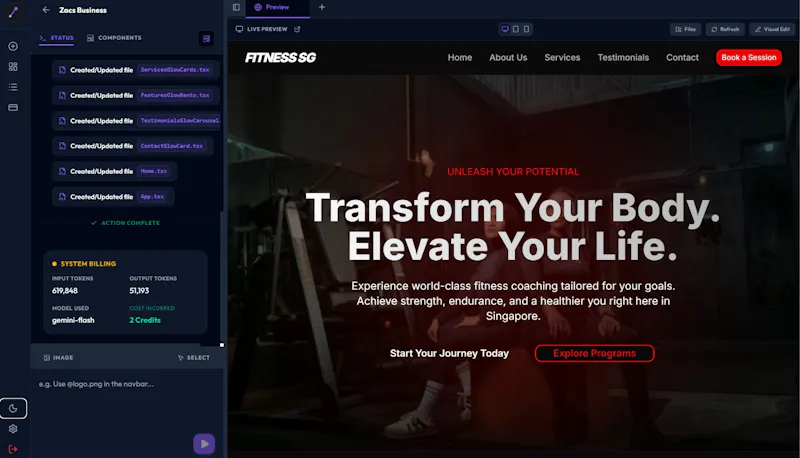The image size is (800, 458).
Task: Open the credit card billing icon in the sidebar
Action: point(13,108)
